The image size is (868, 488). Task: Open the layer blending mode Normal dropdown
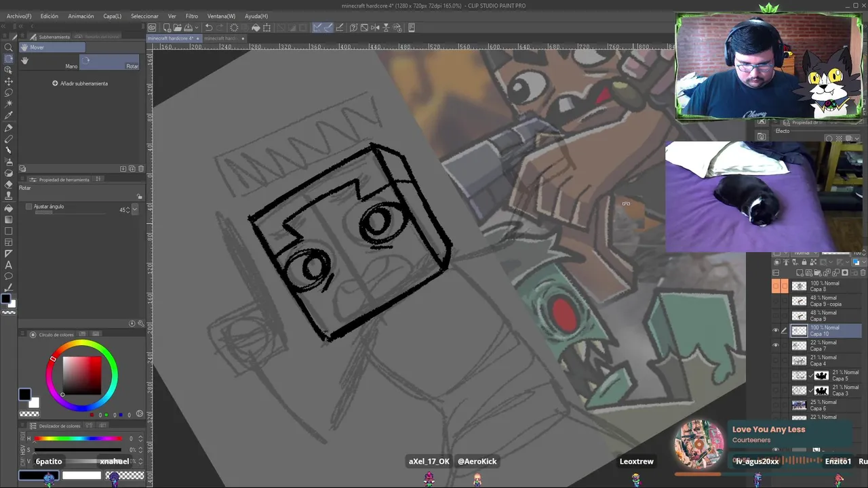[806, 253]
